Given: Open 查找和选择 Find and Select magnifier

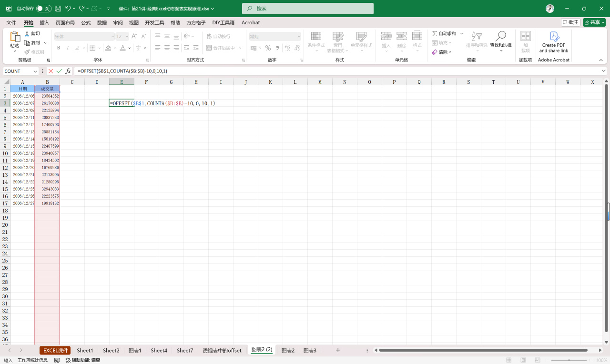Looking at the screenshot, I should [x=500, y=36].
